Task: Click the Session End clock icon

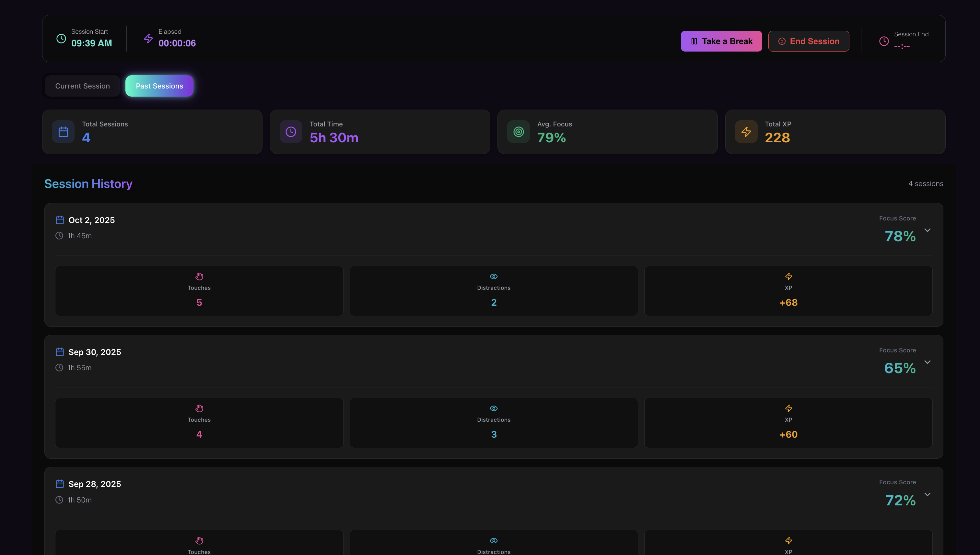Action: click(884, 41)
